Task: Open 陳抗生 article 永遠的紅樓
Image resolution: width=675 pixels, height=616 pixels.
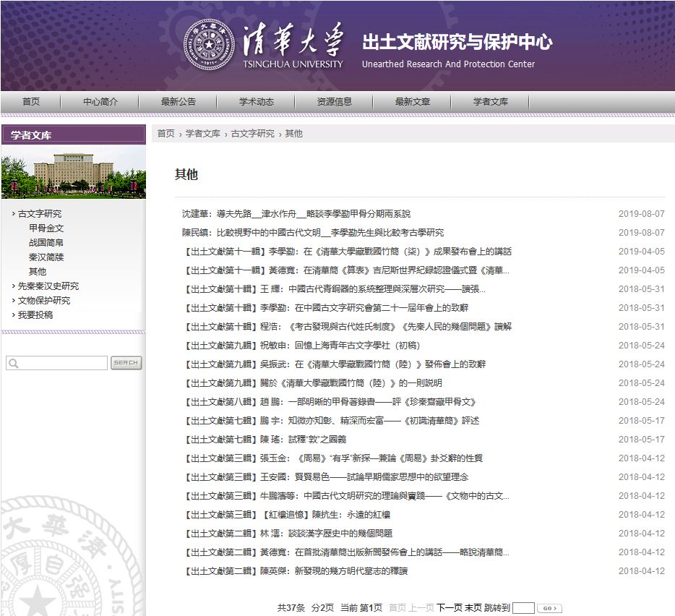Action: [287, 515]
